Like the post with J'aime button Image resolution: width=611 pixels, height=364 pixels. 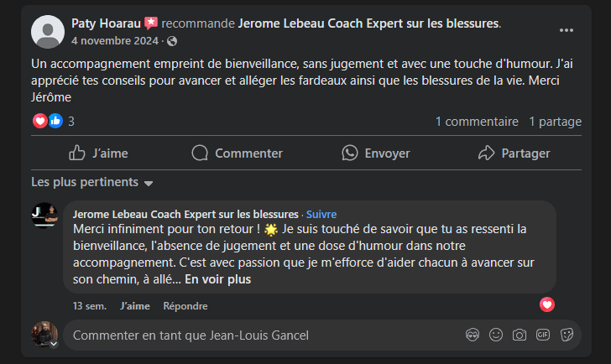[x=98, y=153]
